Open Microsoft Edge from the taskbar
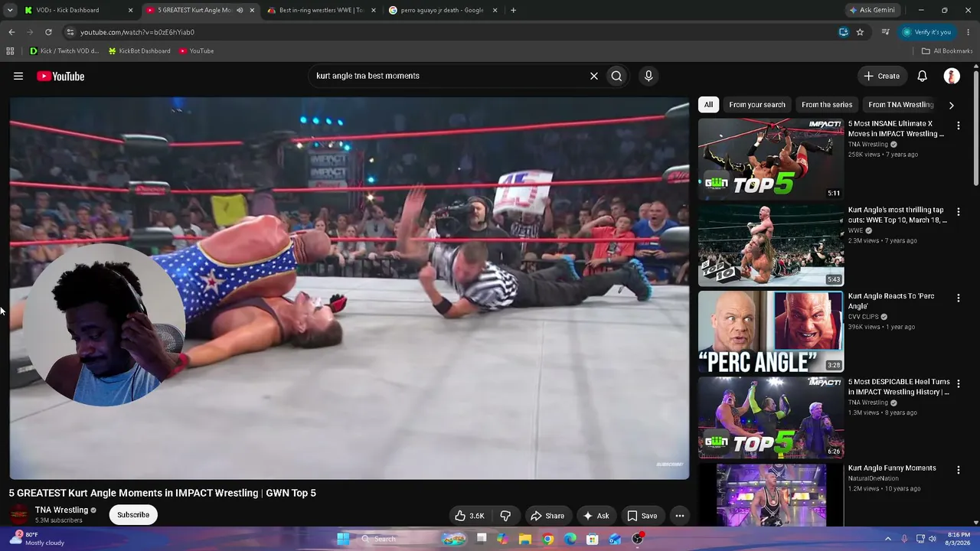The image size is (980, 551). coord(570,539)
